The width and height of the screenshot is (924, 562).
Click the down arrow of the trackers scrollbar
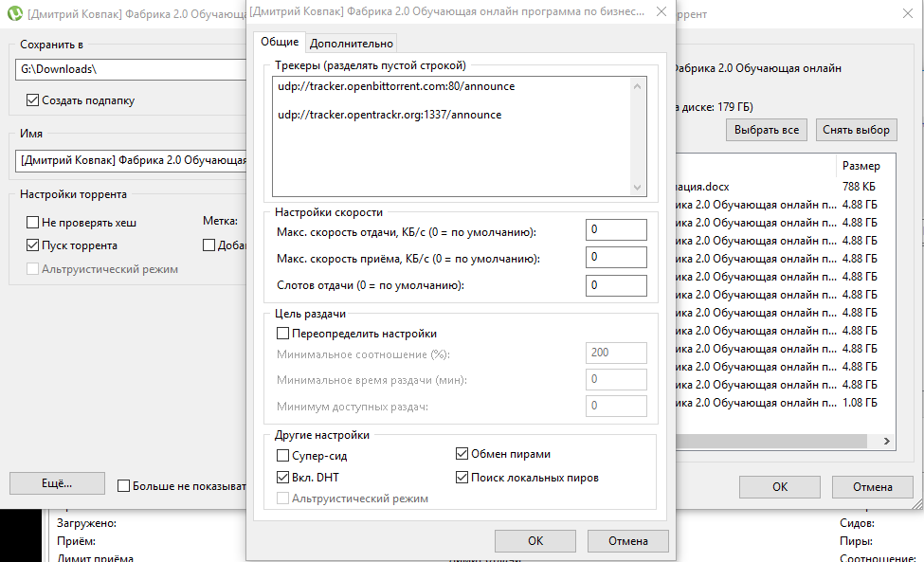[x=638, y=187]
